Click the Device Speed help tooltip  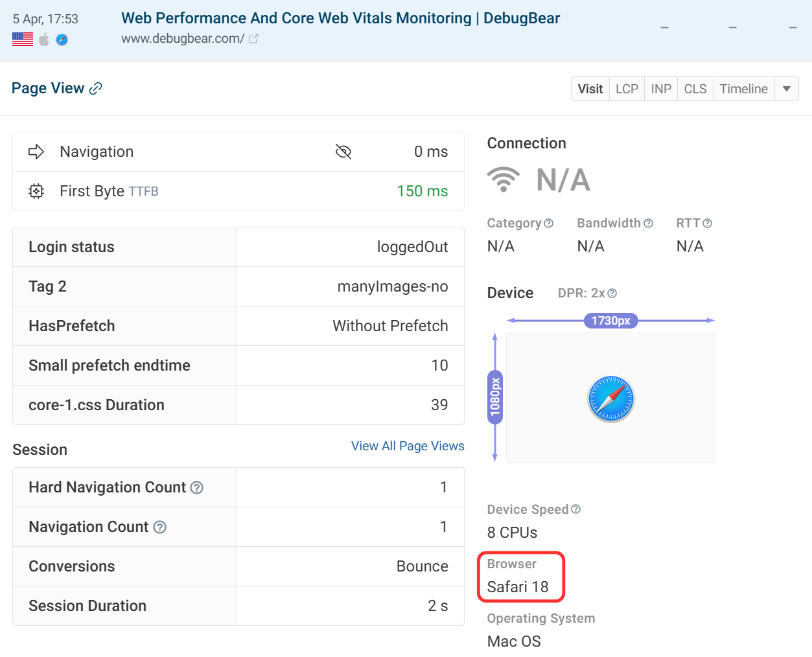click(576, 509)
